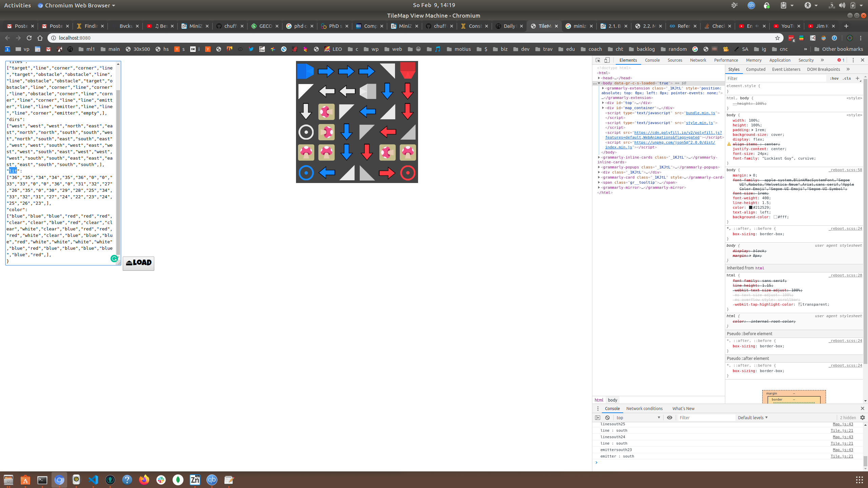Open the Network panel tab
Viewport: 868px width, 488px height.
click(698, 60)
